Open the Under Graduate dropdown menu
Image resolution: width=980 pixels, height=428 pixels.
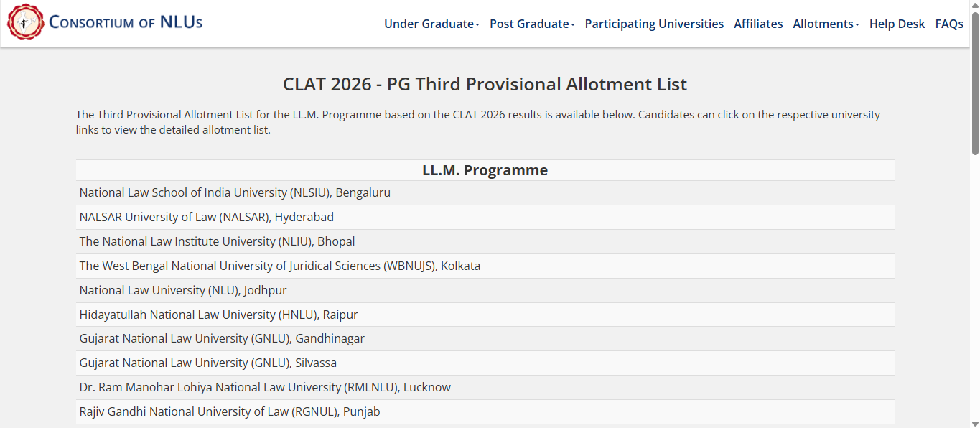point(430,24)
